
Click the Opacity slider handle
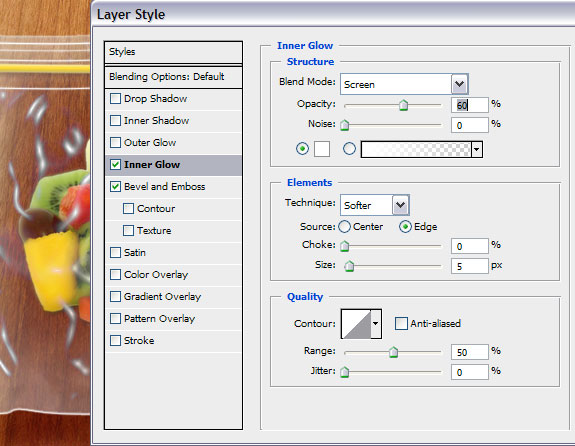pyautogui.click(x=403, y=105)
